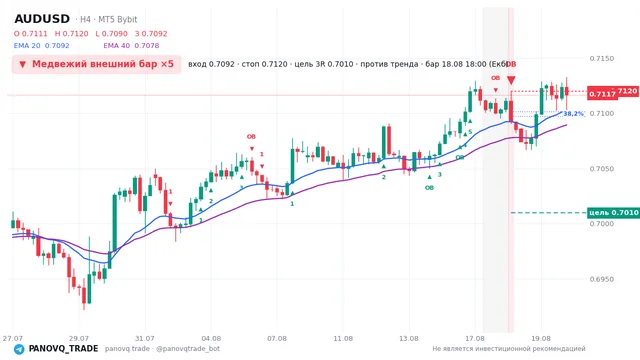Click the 'EMA 40 0.7078' legend entry
The width and height of the screenshot is (640, 360).
131,46
